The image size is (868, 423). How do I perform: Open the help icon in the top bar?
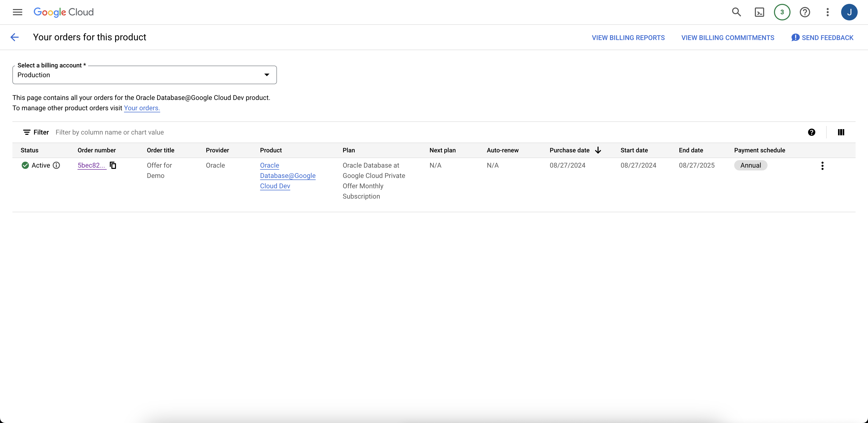tap(805, 12)
